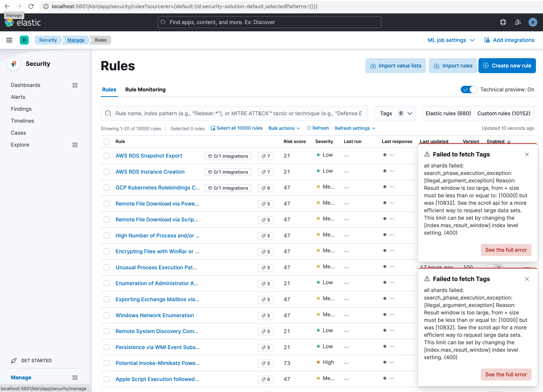Open the Explore grid shortcut icon
Image resolution: width=543 pixels, height=392 pixels.
(x=75, y=145)
